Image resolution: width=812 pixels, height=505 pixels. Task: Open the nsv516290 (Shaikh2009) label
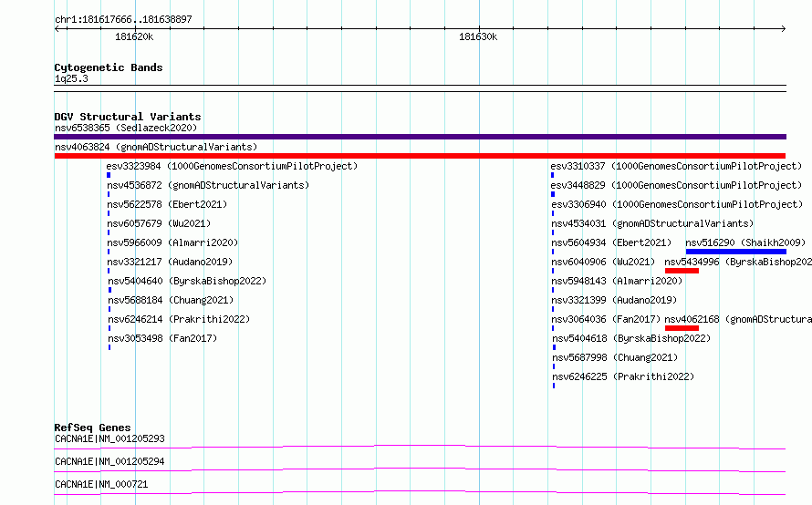745,242
